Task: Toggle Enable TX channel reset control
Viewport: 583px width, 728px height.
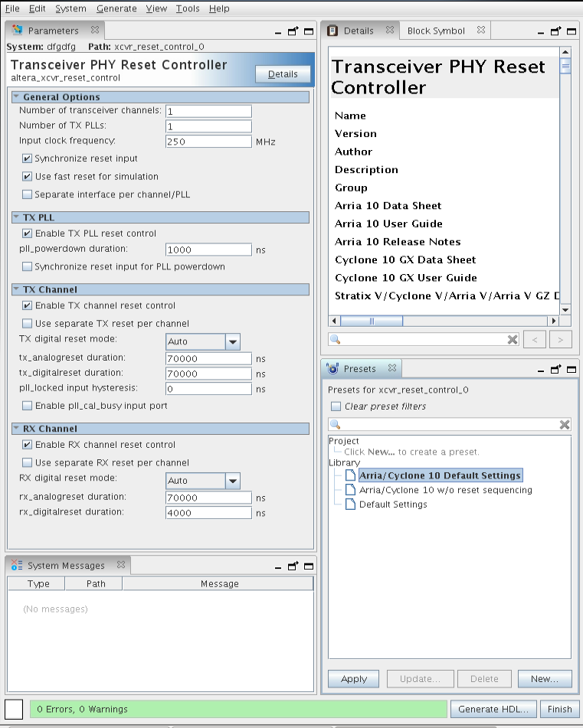Action: 27,305
